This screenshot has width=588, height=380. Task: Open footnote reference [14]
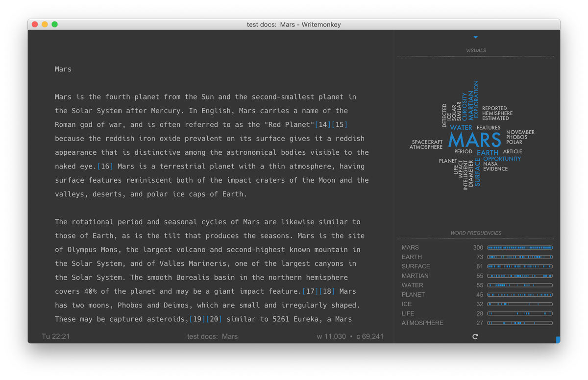pos(322,124)
